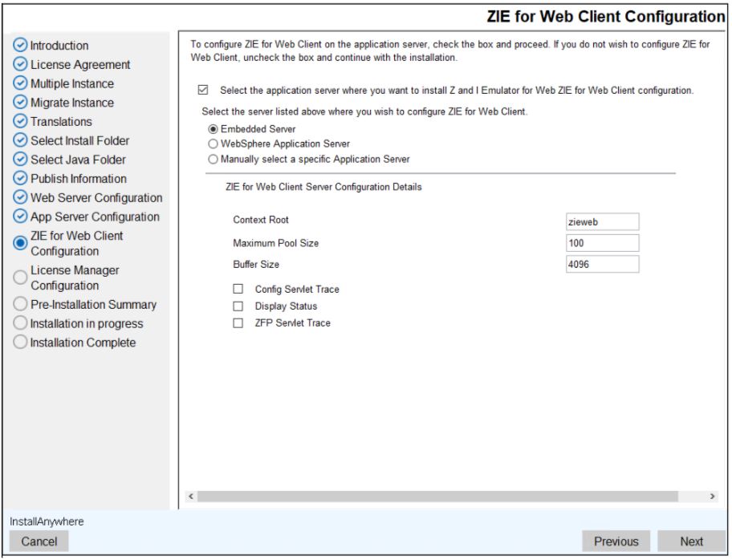The height and width of the screenshot is (560, 732).
Task: Click the Translations step checkmark icon
Action: click(20, 121)
